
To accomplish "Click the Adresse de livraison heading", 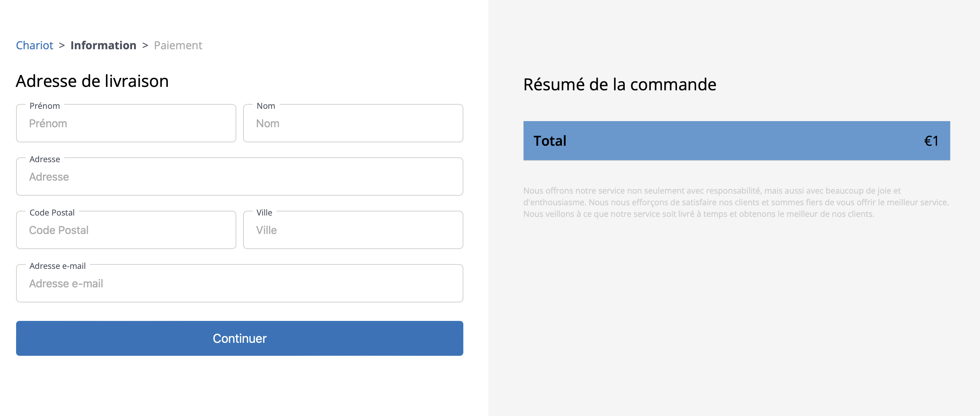I will pyautogui.click(x=92, y=81).
